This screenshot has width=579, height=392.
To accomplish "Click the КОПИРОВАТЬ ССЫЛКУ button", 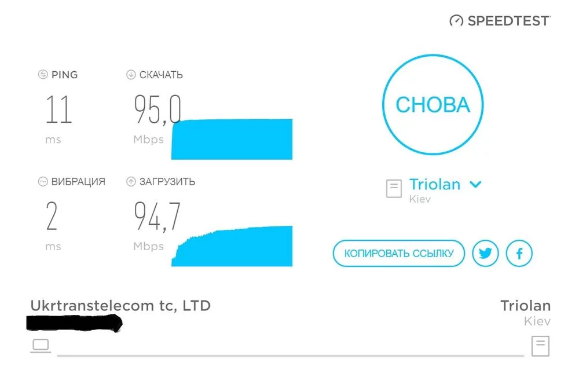I will 398,253.
